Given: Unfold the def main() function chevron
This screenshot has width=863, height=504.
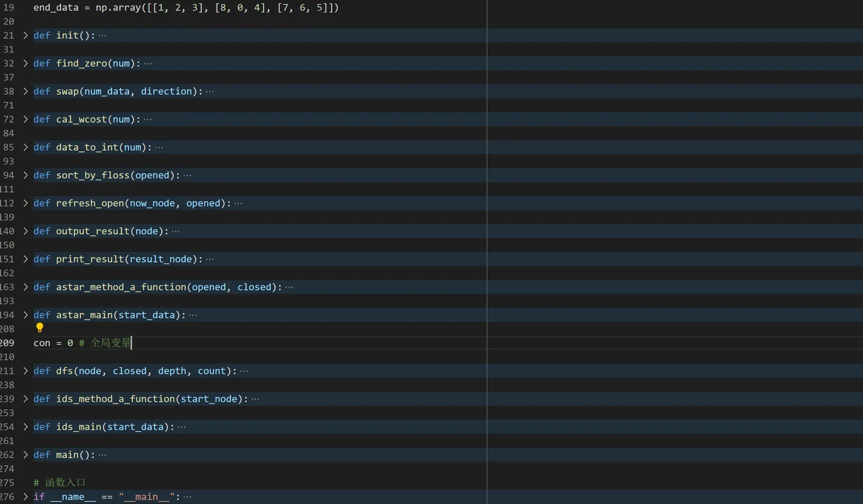Looking at the screenshot, I should click(x=25, y=455).
